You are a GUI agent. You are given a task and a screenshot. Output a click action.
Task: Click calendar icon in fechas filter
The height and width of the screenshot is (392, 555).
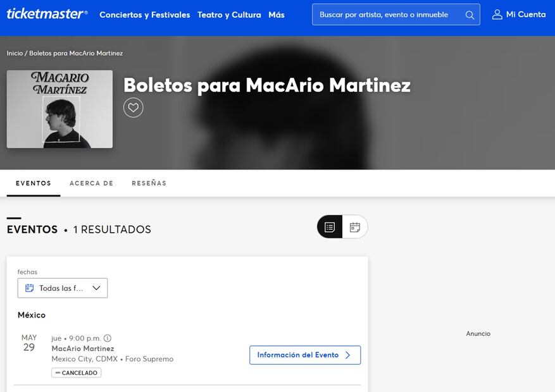(x=29, y=288)
